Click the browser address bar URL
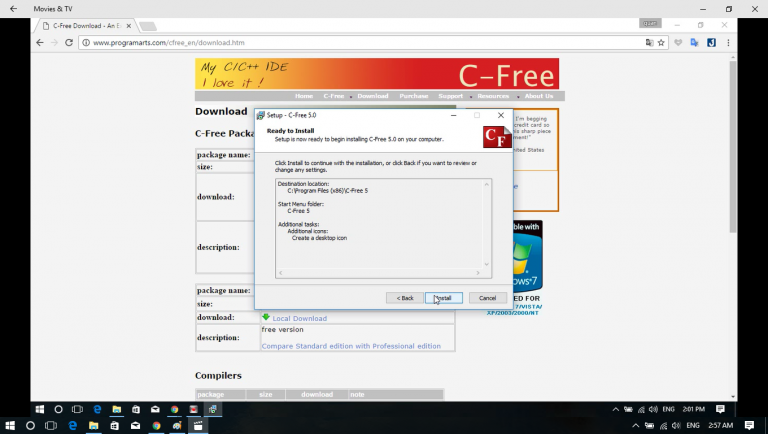 tap(169, 43)
